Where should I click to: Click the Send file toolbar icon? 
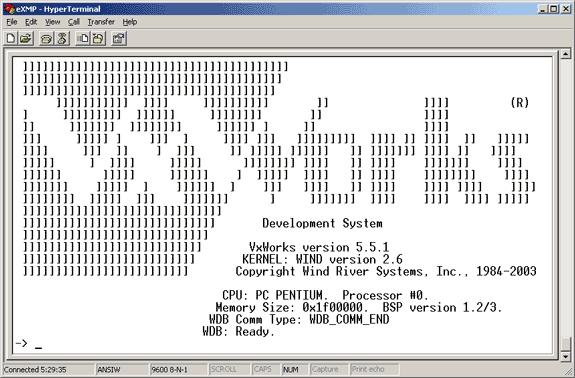tap(82, 38)
